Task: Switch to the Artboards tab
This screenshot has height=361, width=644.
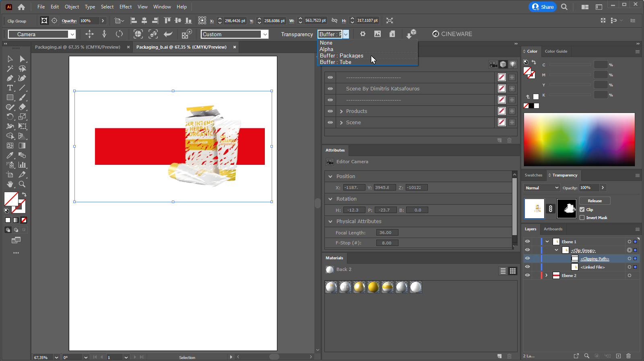Action: click(553, 229)
